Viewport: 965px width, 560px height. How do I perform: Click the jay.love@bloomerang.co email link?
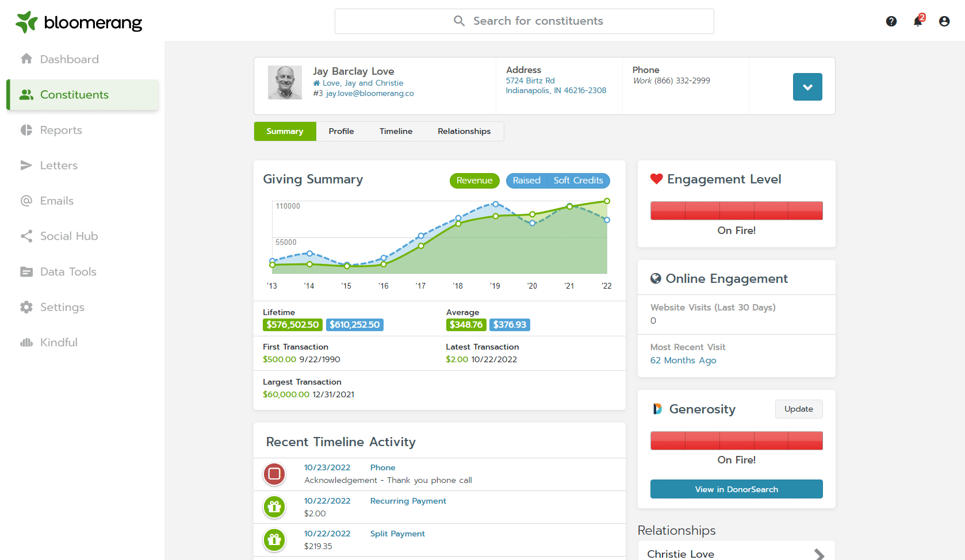pos(370,94)
